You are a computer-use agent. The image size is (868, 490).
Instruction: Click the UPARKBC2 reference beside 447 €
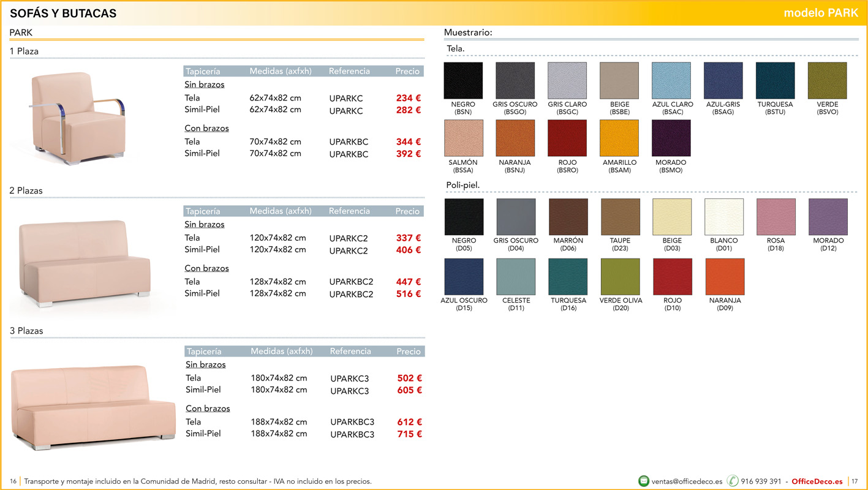(351, 282)
